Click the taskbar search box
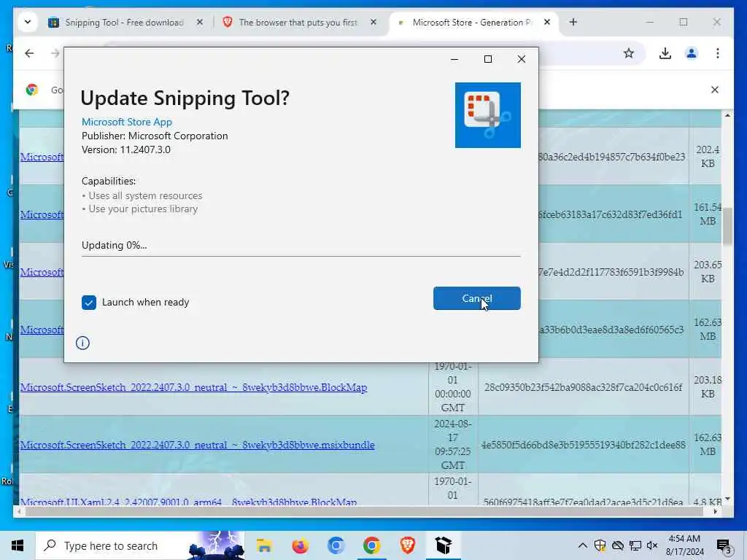 coord(140,545)
